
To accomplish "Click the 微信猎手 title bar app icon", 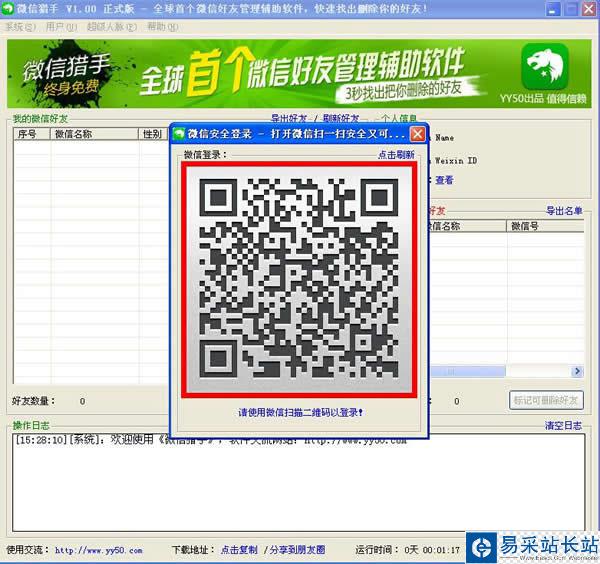I will pos(8,8).
